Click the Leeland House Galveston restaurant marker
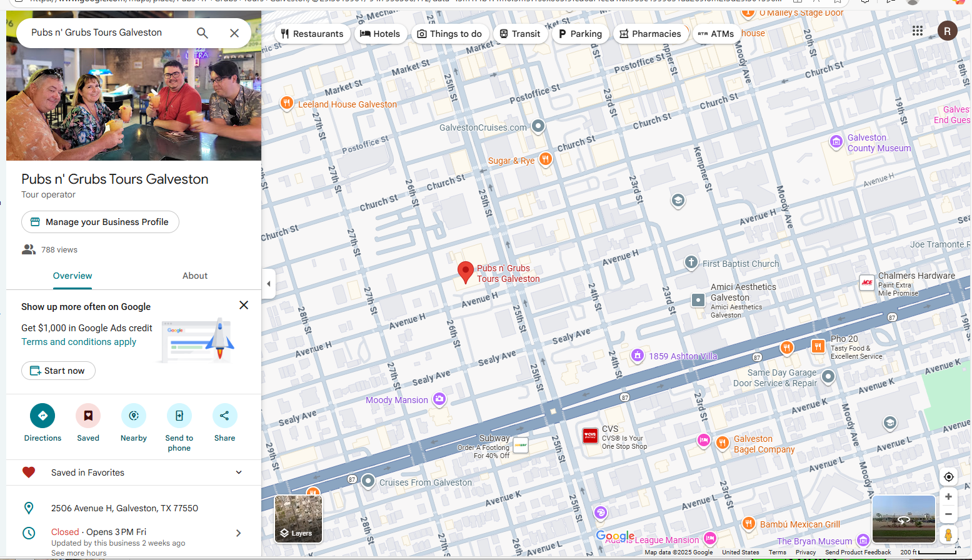 (x=286, y=103)
